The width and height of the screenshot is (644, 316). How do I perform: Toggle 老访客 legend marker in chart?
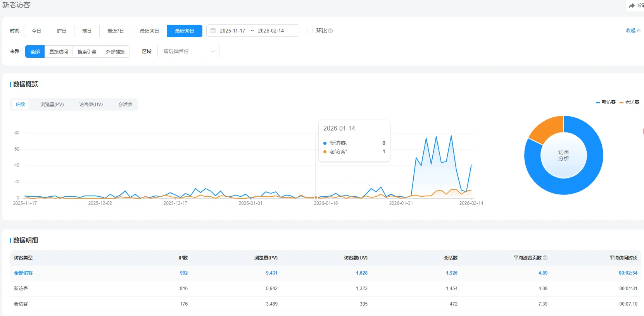coord(622,102)
